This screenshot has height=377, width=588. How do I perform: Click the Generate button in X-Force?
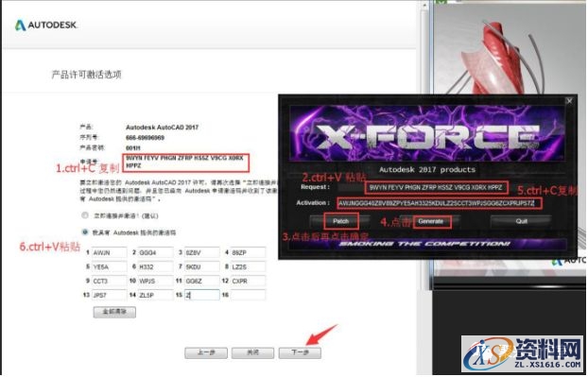tap(431, 221)
